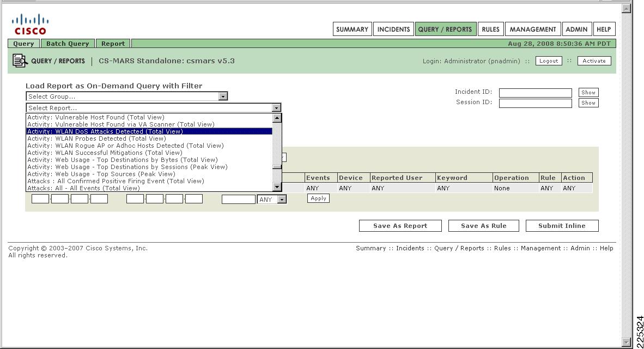Click the Submit Inline button

tap(562, 226)
